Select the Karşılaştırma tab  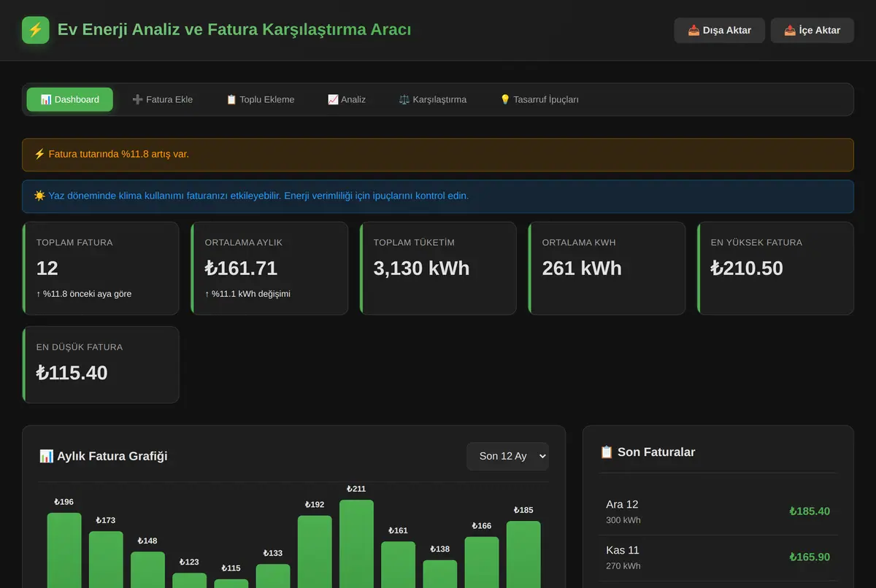click(x=432, y=99)
